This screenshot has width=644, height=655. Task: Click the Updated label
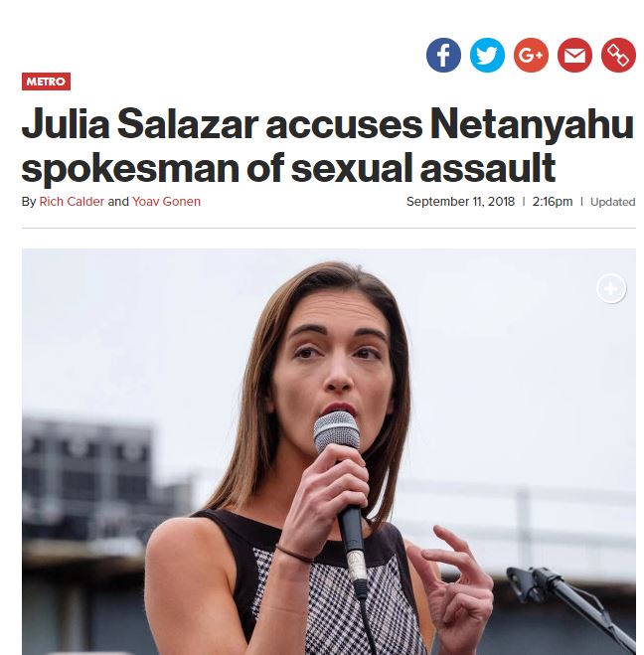(612, 202)
